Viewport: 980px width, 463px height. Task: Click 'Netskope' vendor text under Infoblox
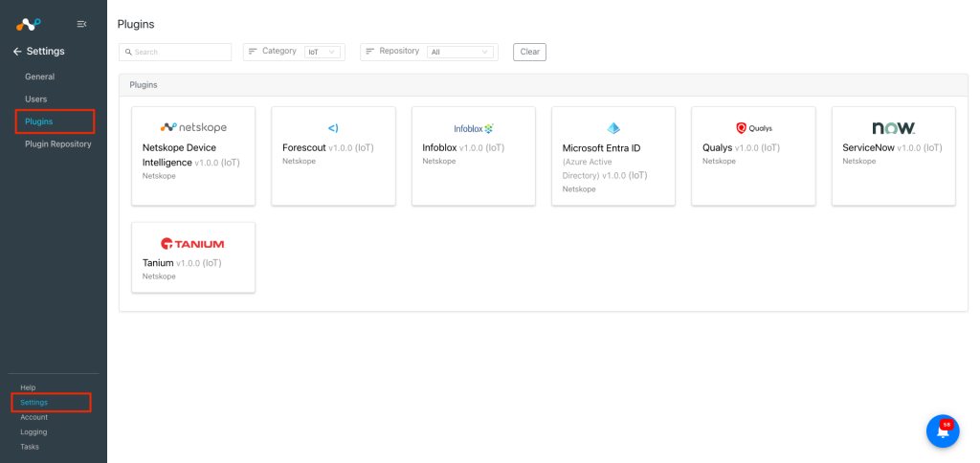438,162
